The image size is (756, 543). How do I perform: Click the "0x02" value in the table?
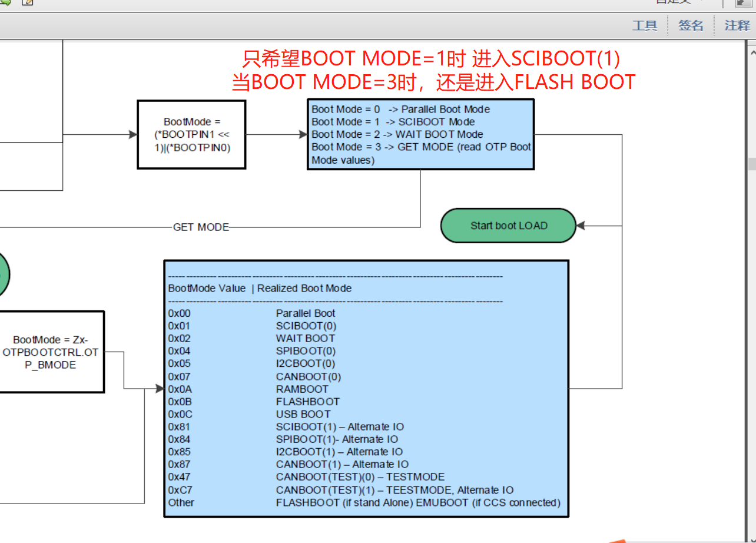(x=180, y=338)
